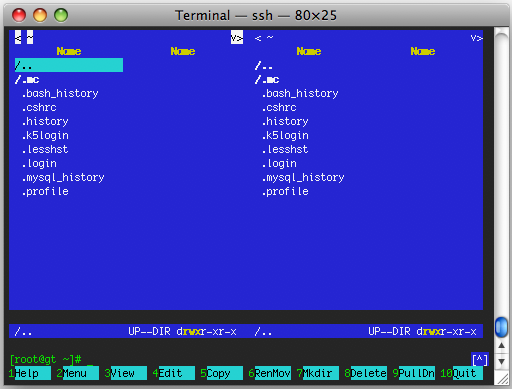Screen dimensions: 512x389
Task: Click the 5Copy function button
Action: click(222, 373)
